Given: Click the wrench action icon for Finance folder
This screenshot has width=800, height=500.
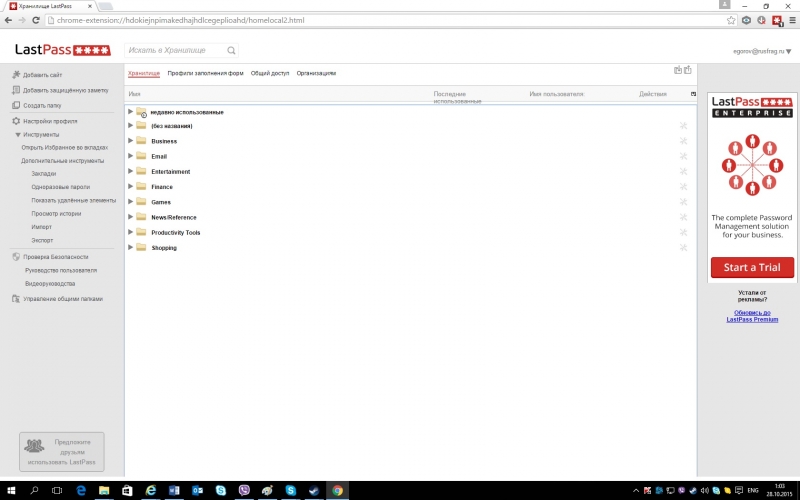Looking at the screenshot, I should pos(683,187).
